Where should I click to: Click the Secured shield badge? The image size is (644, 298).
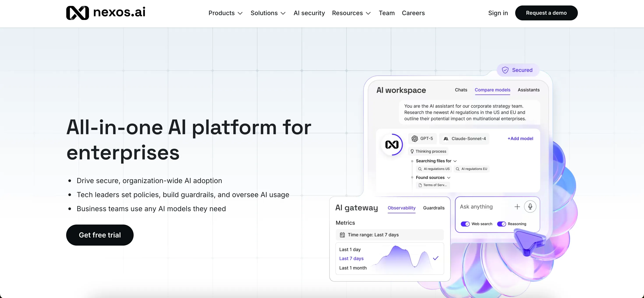tap(517, 70)
